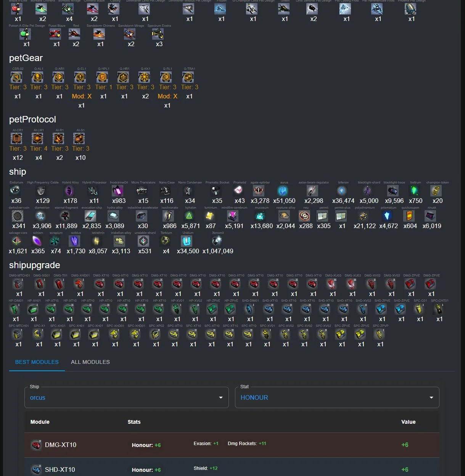Click the Mod: X label under G-EL1
Image resolution: width=465 pixels, height=476 pixels.
[82, 96]
